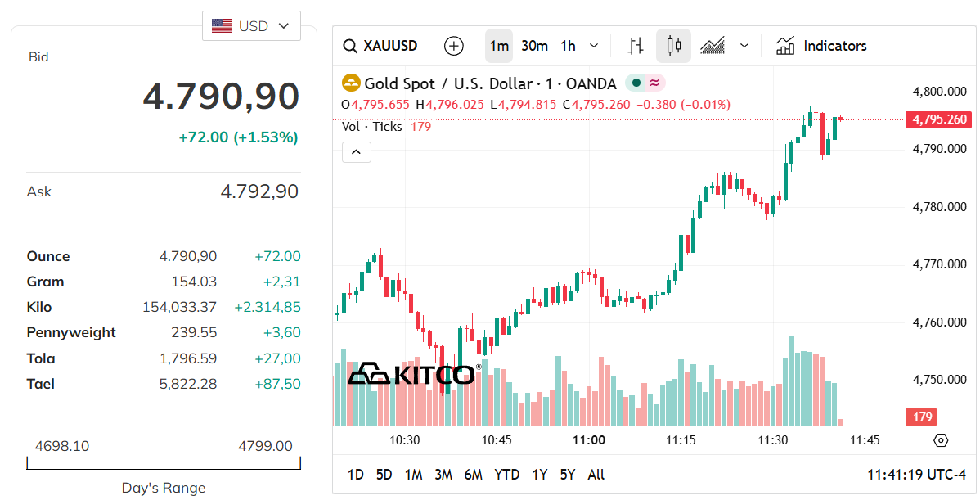Viewport: 980px width, 500px height.
Task: Collapse the chart legend with the arrow
Action: (x=356, y=151)
